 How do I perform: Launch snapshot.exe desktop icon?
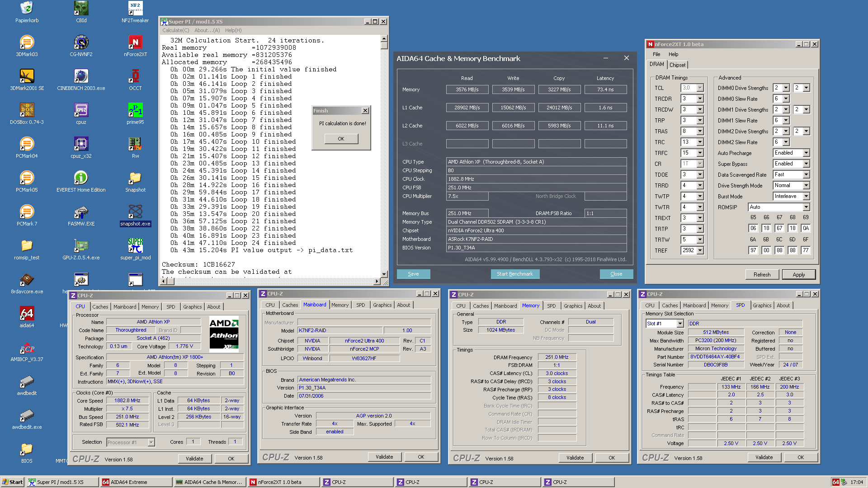[x=135, y=216]
